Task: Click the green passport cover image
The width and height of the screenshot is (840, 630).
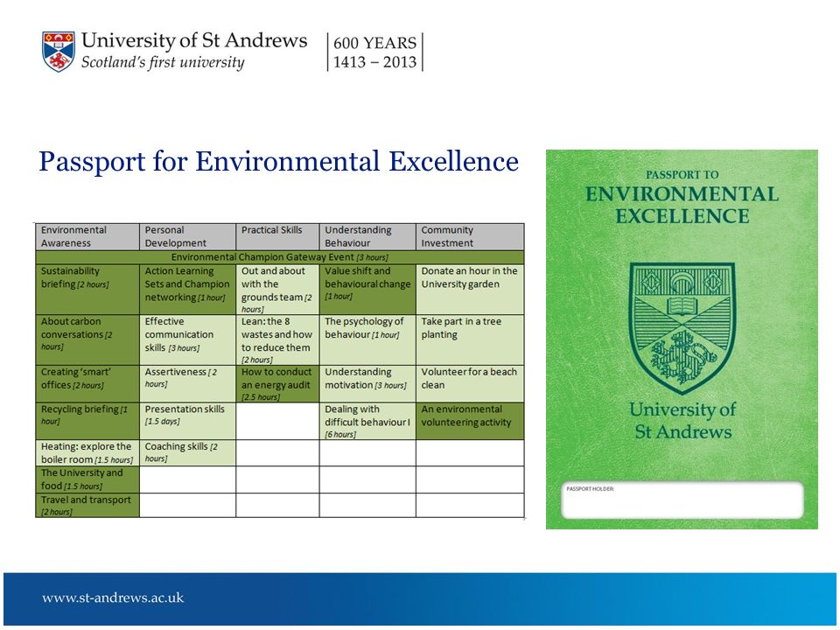Action: pos(682,339)
